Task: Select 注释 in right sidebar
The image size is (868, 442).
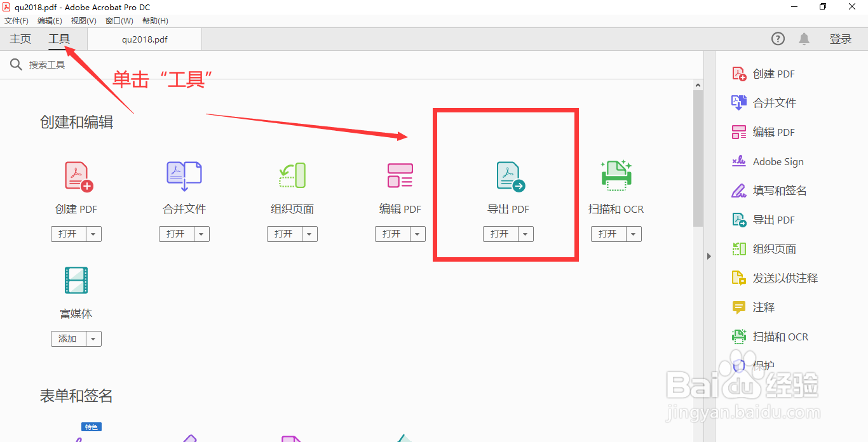Action: (x=753, y=307)
